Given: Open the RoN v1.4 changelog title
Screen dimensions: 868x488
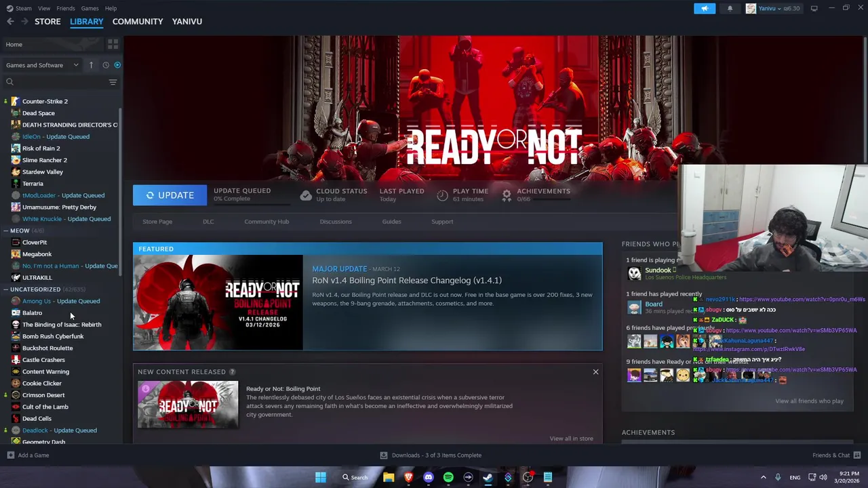Looking at the screenshot, I should click(407, 281).
